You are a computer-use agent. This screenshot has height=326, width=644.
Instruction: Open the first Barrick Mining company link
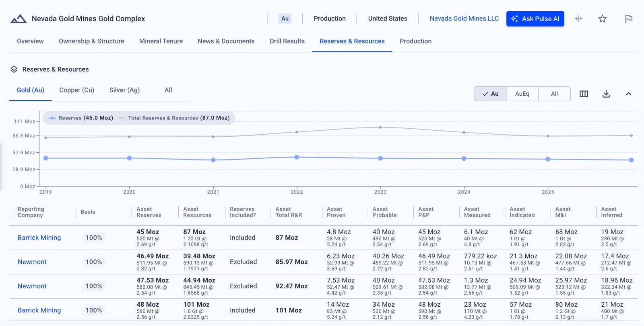tap(39, 238)
